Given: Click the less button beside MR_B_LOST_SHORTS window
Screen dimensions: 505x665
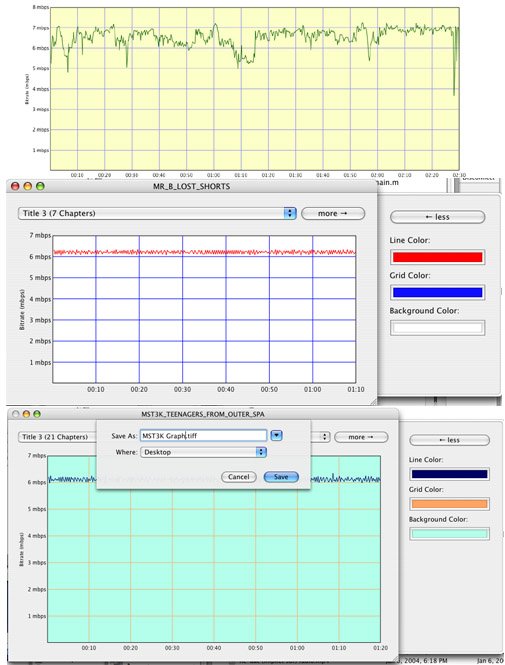Looking at the screenshot, I should click(x=437, y=217).
